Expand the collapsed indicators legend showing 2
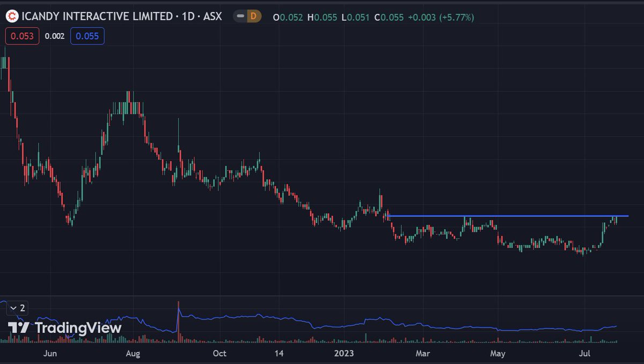Image resolution: width=644 pixels, height=364 pixels. click(18, 308)
